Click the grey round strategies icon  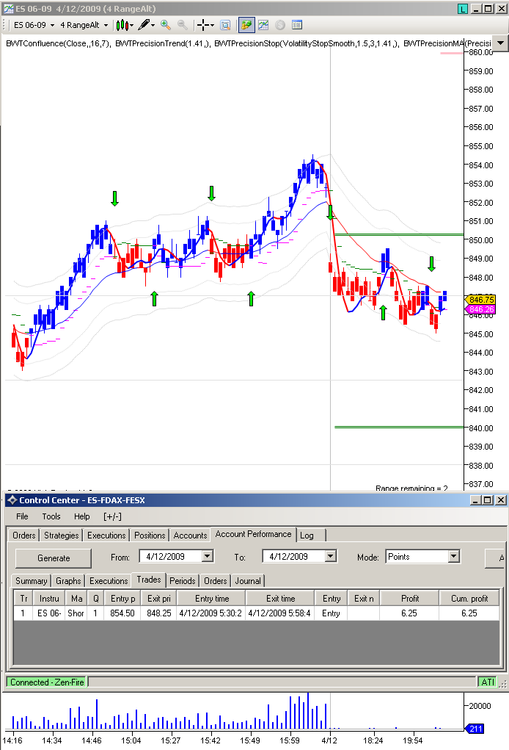(280, 25)
